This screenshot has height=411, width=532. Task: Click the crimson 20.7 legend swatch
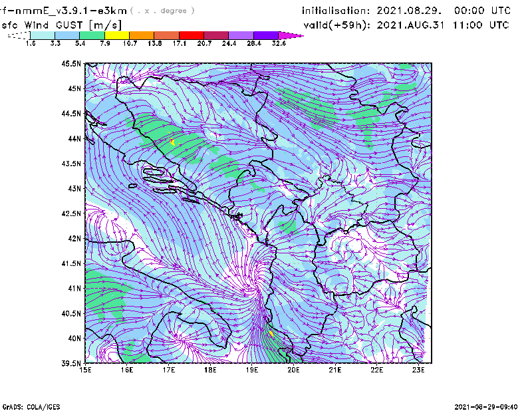coord(216,35)
